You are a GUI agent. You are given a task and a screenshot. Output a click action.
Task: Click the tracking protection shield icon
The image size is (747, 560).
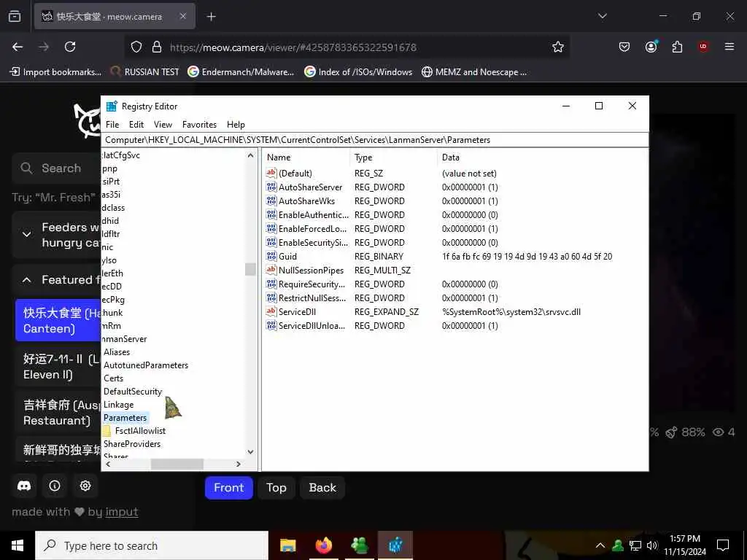tap(136, 47)
